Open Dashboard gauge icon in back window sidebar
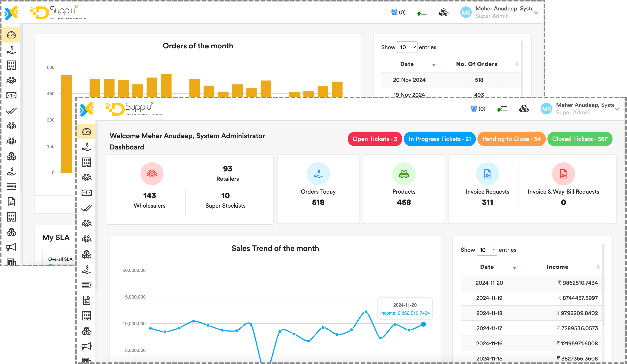This screenshot has height=364, width=627. click(x=11, y=35)
